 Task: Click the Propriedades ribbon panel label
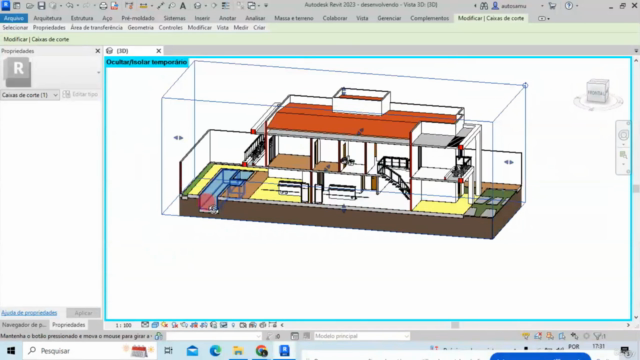point(49,28)
